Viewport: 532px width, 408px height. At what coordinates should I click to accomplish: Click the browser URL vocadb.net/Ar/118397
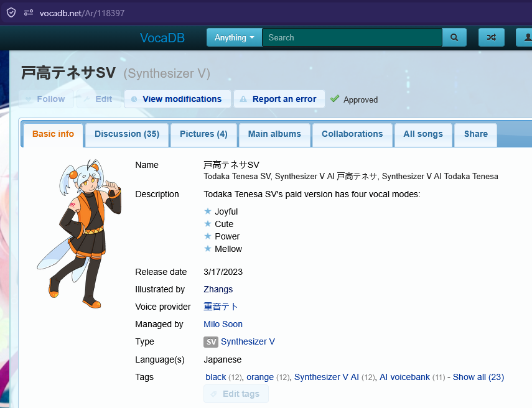tap(82, 13)
